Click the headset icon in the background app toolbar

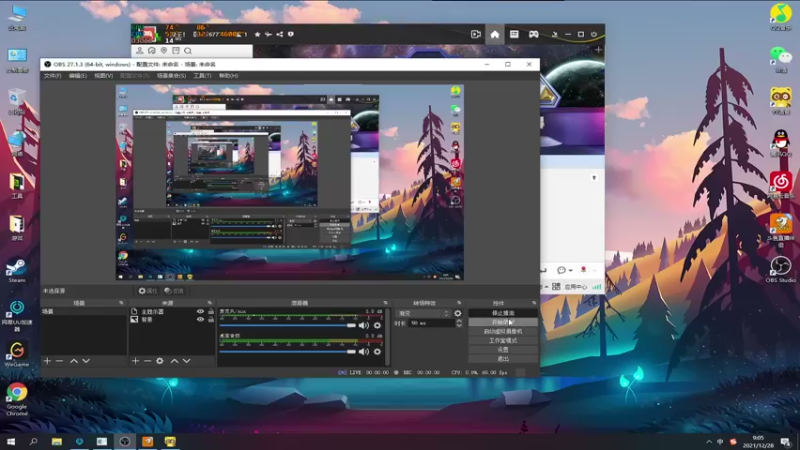152,51
